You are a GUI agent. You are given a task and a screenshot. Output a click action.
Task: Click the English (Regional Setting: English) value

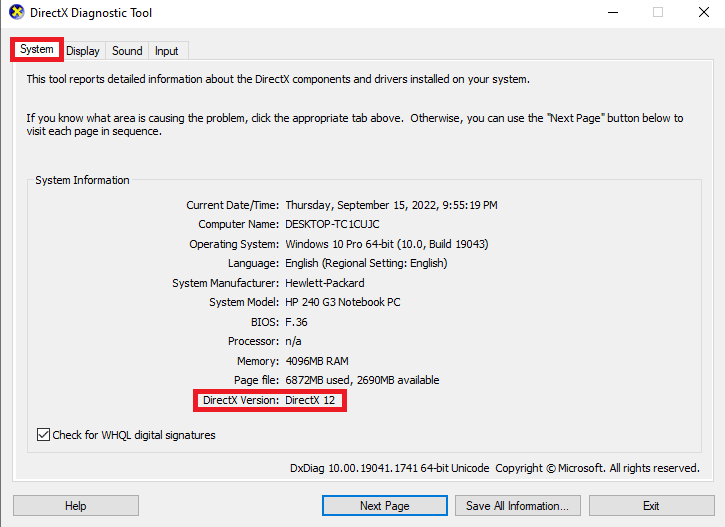pos(366,263)
